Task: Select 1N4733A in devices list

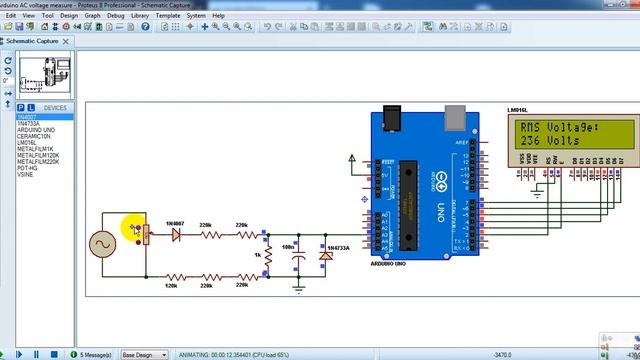Action: tap(45, 123)
